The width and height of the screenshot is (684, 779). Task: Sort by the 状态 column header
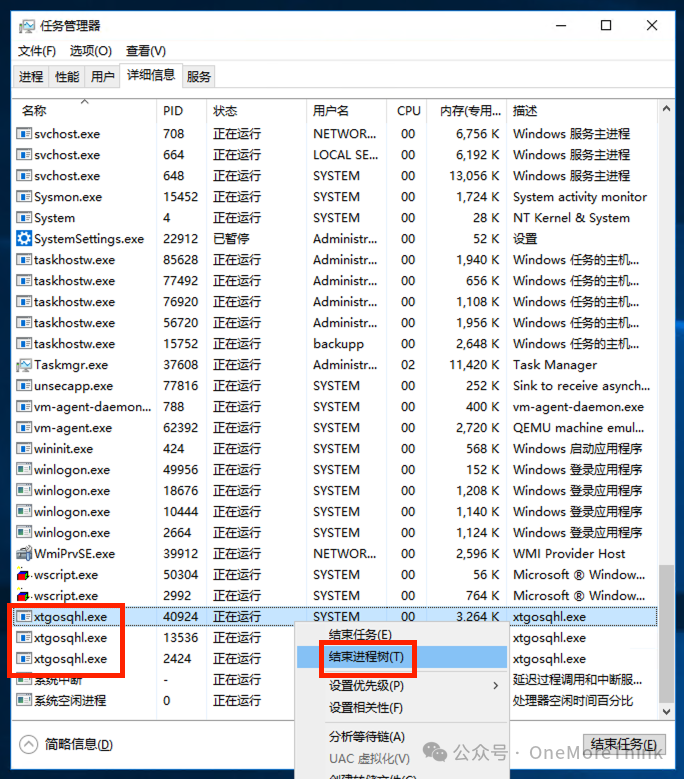click(256, 110)
